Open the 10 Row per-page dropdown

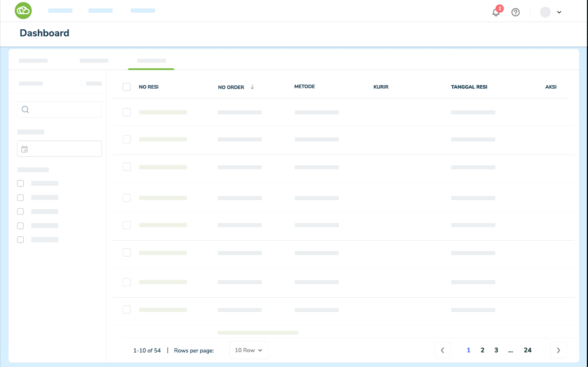pos(249,350)
